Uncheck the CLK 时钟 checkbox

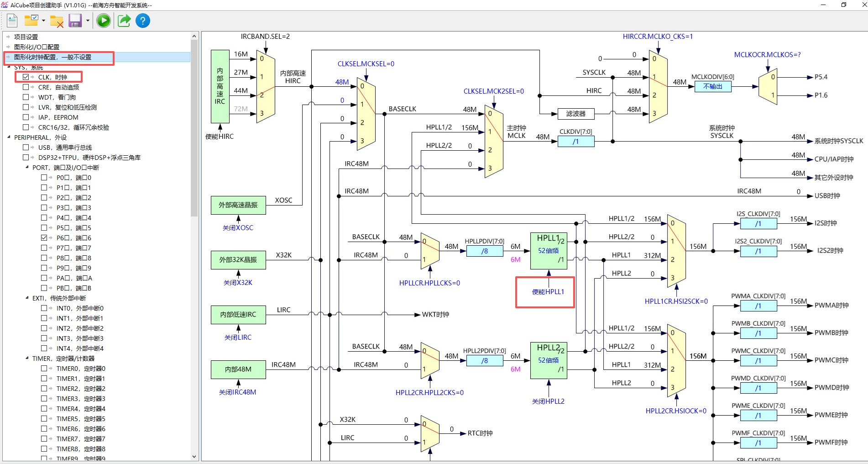pos(26,77)
